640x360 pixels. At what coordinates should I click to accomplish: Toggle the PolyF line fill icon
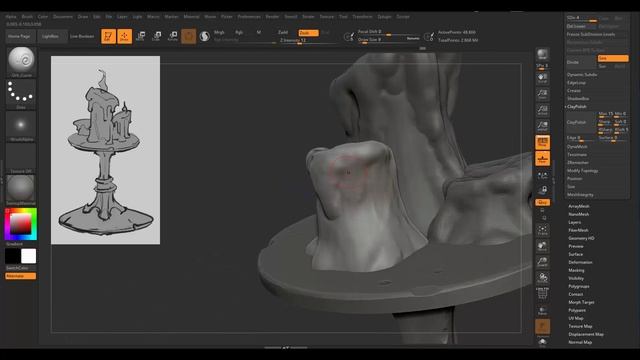[x=542, y=294]
